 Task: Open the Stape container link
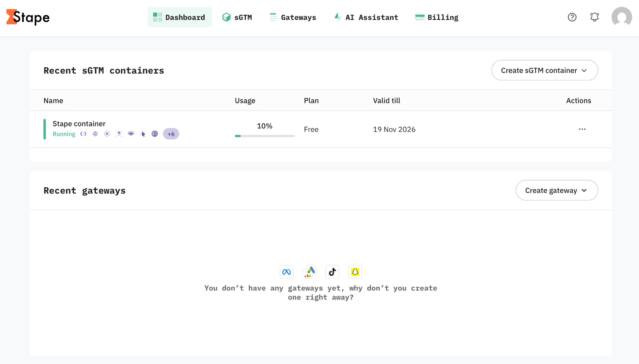point(79,124)
